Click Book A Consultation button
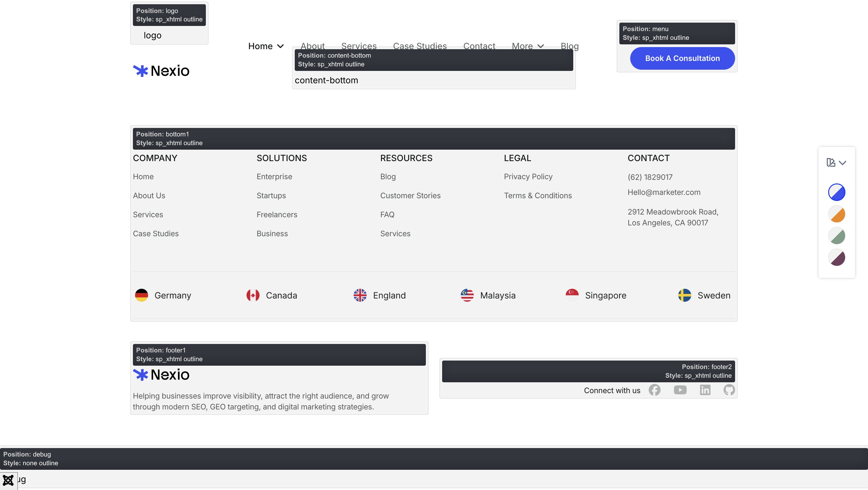 point(682,58)
